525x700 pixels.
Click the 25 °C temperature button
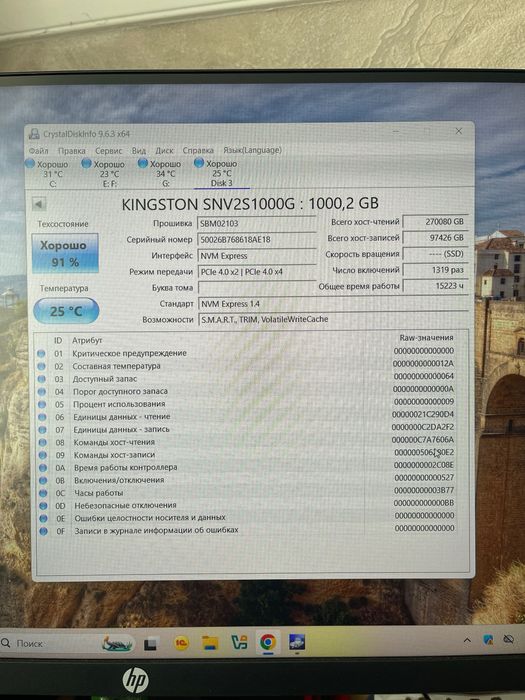click(x=66, y=311)
